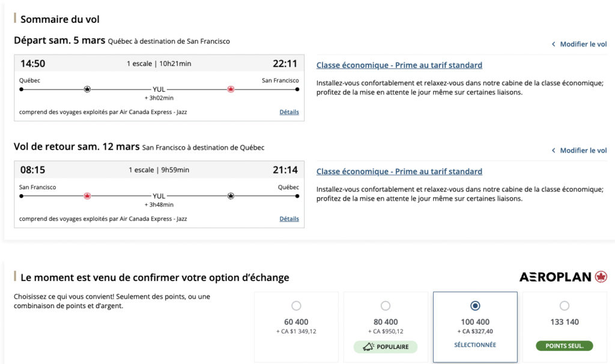Viewport: 615px width, 364px height.
Task: Click the megaphone Populaire badge
Action: 386,347
